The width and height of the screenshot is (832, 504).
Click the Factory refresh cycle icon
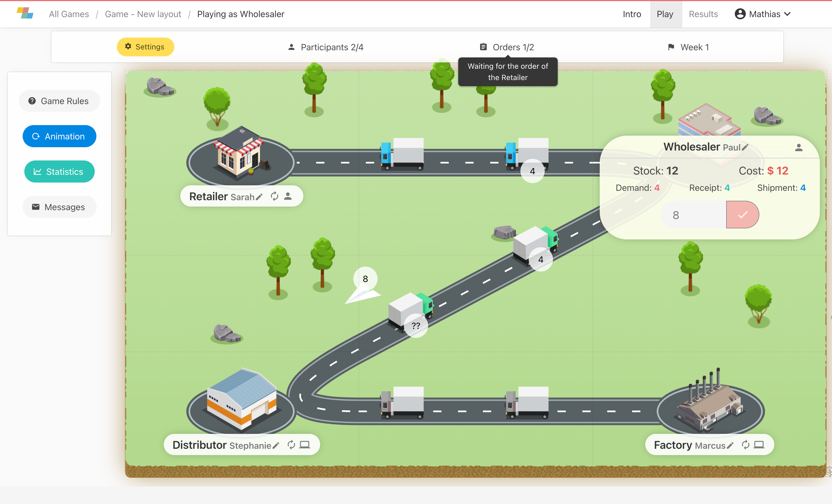click(746, 445)
